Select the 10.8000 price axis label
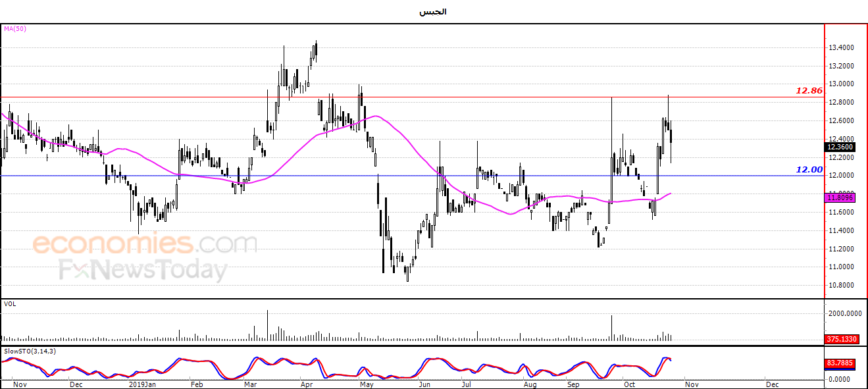The height and width of the screenshot is (389, 868). tap(841, 286)
